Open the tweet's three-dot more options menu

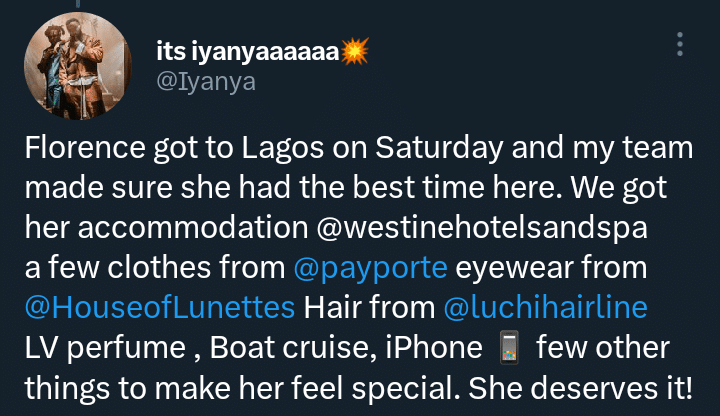(680, 46)
